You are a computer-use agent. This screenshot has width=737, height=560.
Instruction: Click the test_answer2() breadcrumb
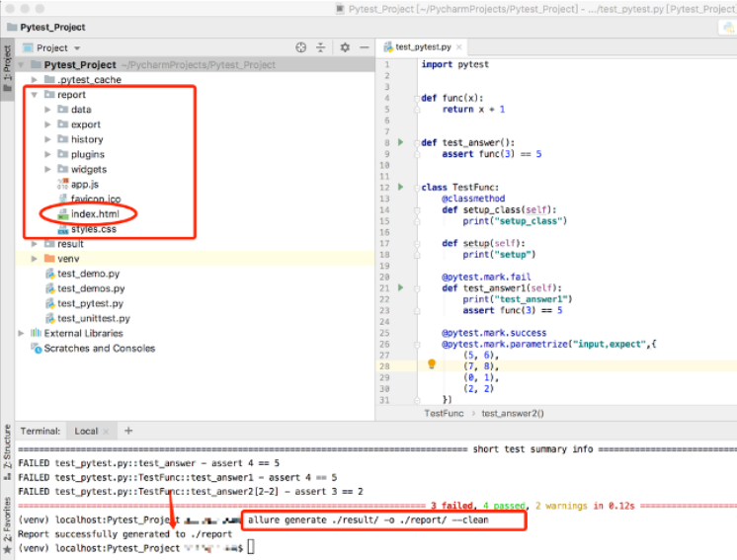pos(513,414)
